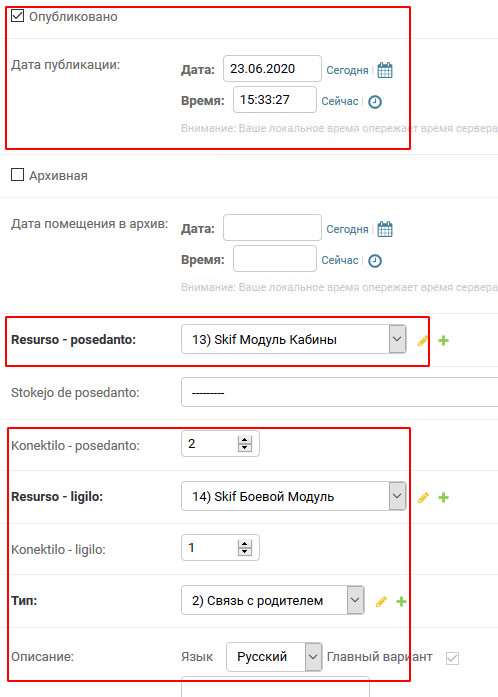This screenshot has width=498, height=697.
Task: Edit selected Resurso - posedanto with pencil
Action: tap(423, 340)
